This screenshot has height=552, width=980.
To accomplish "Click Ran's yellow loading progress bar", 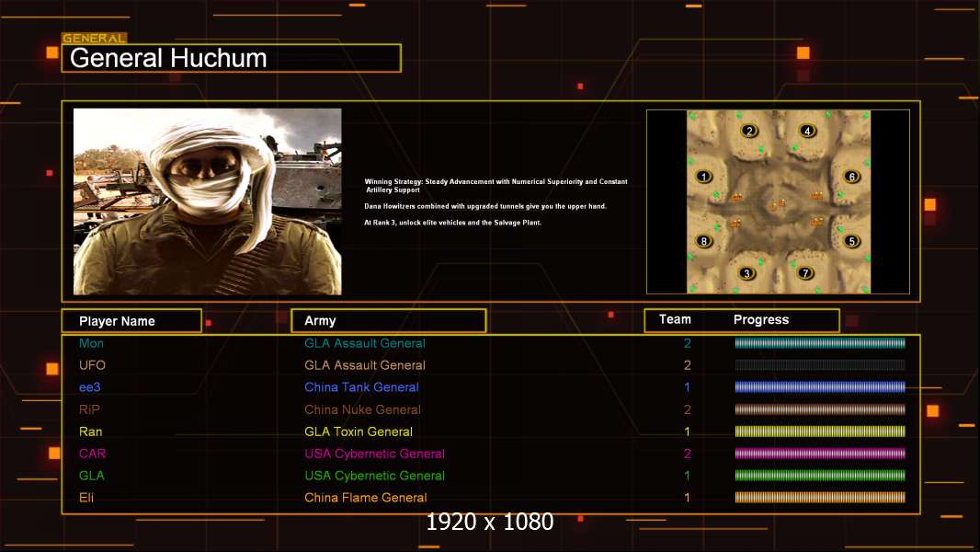I will [x=820, y=431].
